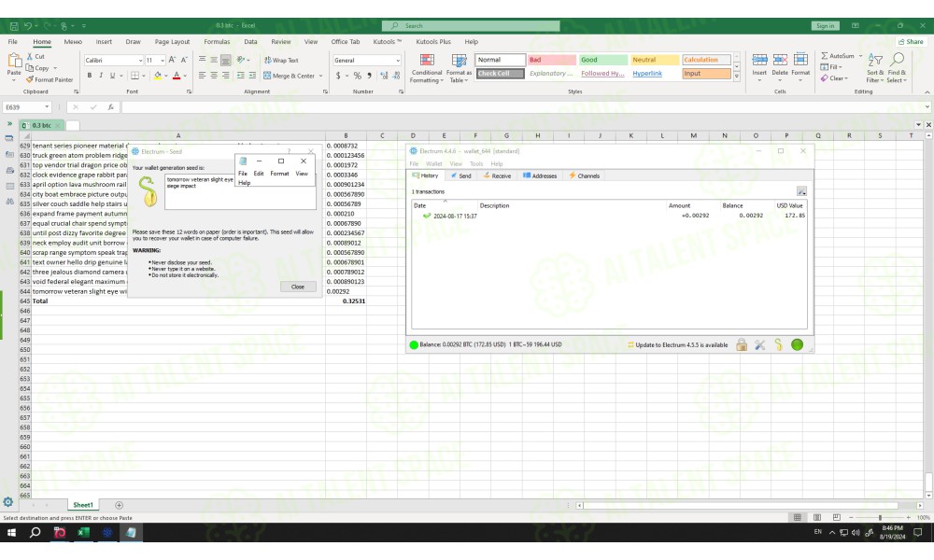This screenshot has width=934, height=560.
Task: Open the Fill dropdown in Editing group
Action: click(831, 67)
